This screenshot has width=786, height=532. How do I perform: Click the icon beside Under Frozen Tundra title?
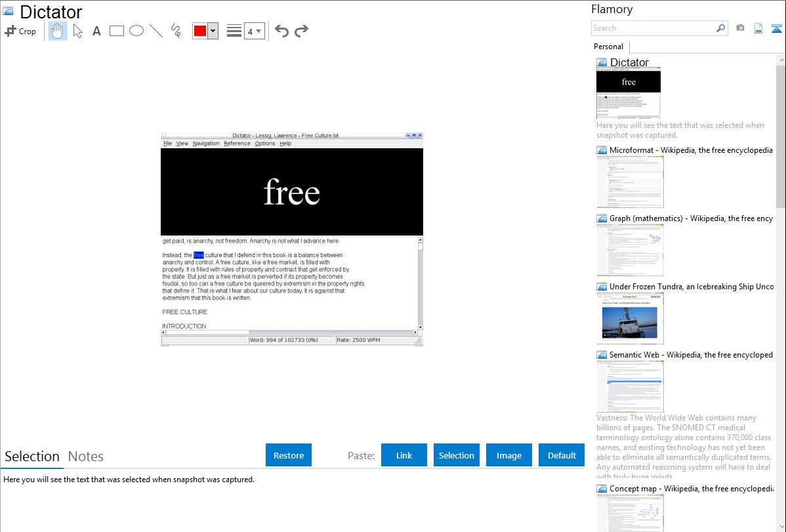coord(602,287)
